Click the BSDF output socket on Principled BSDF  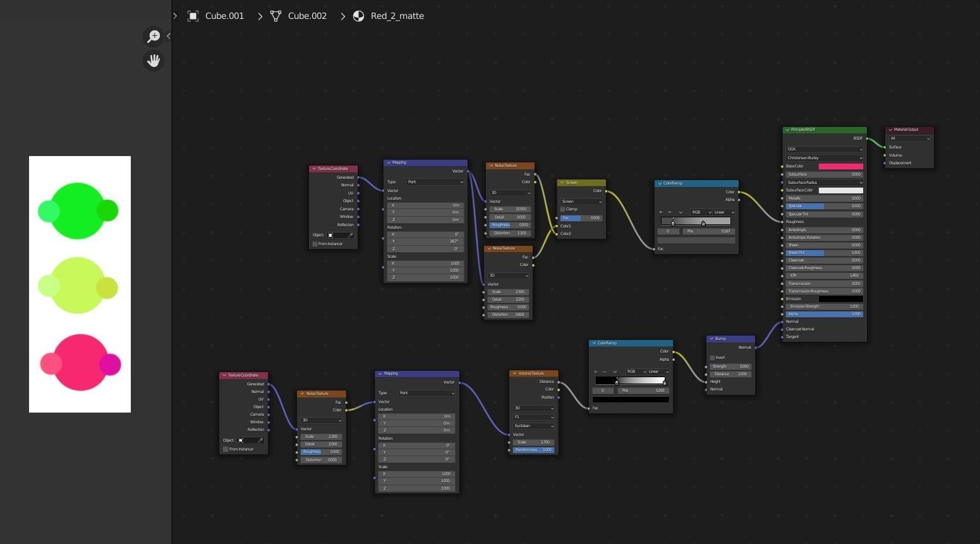[867, 138]
